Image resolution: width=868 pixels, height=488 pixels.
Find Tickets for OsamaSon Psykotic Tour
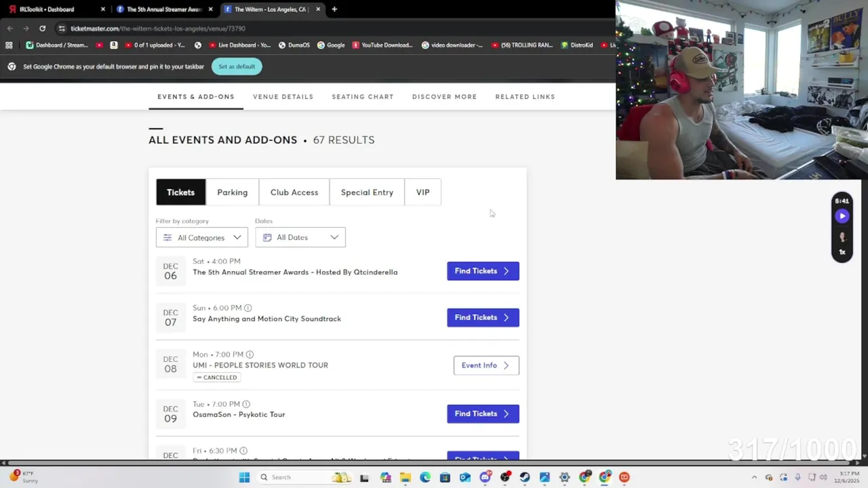(x=483, y=414)
